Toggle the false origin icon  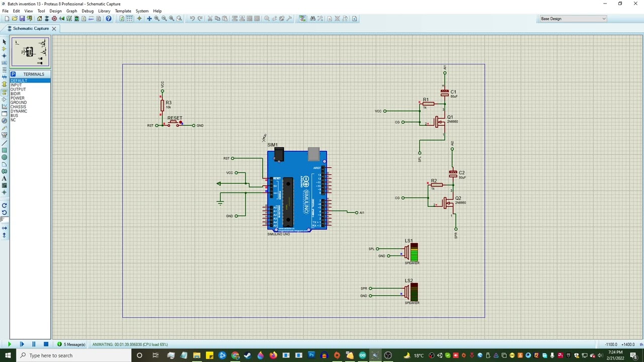coord(139,19)
